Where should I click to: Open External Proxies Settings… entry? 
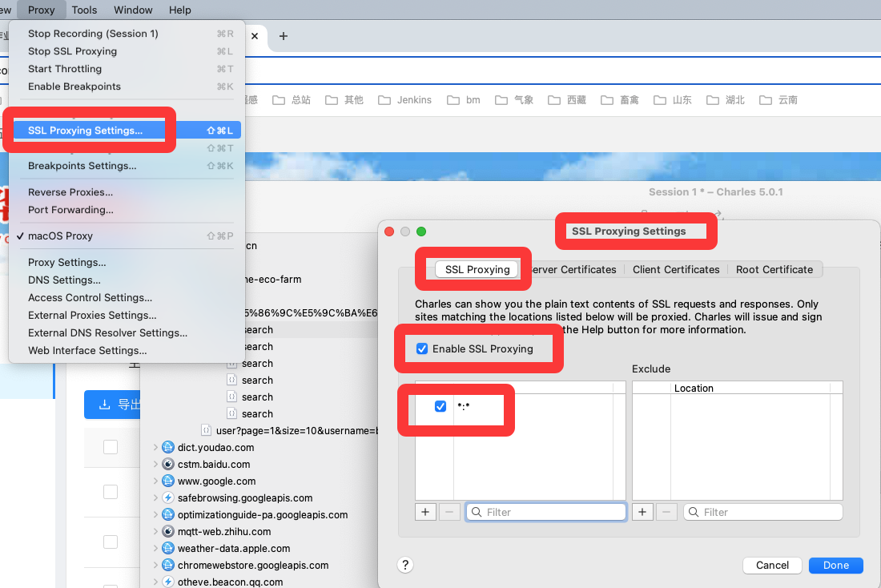point(127,316)
